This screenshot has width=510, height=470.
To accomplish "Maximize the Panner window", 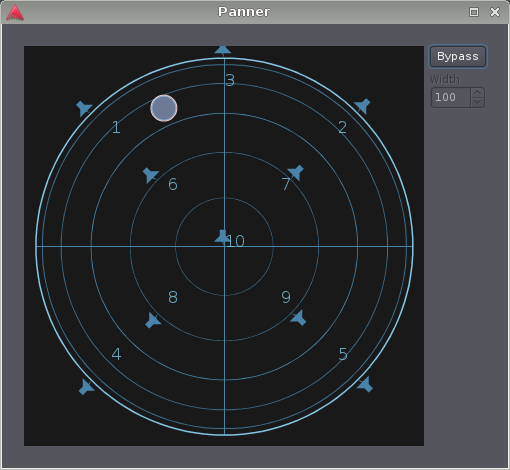I will pos(474,12).
